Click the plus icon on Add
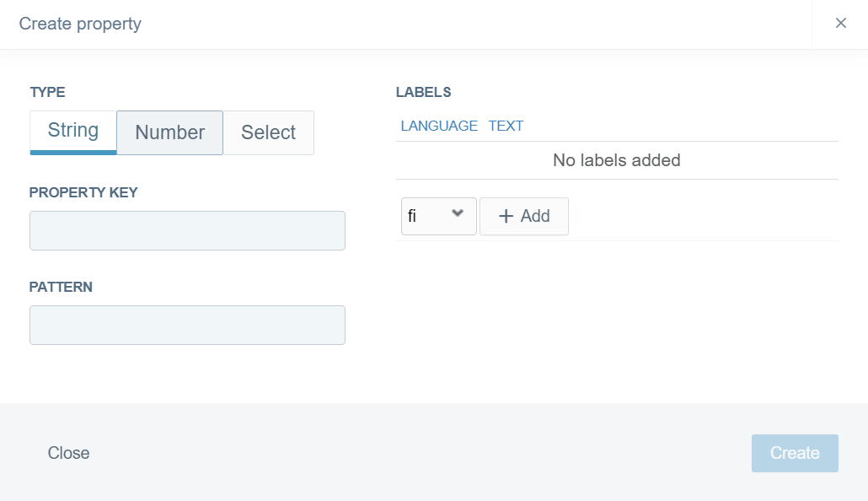The width and height of the screenshot is (868, 501). click(506, 217)
